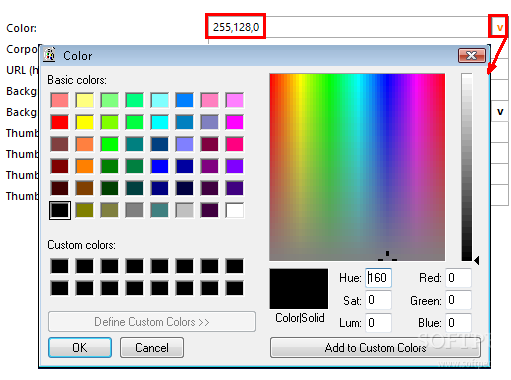Viewport: 511px width, 380px height.
Task: Select the pure yellow basic color
Action: (85, 122)
